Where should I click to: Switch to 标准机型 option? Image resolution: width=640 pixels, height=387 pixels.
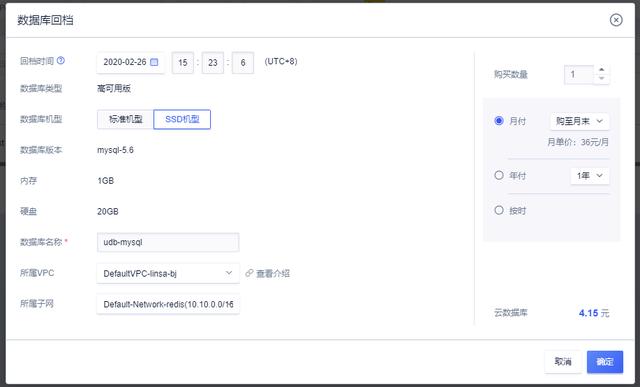[x=126, y=119]
